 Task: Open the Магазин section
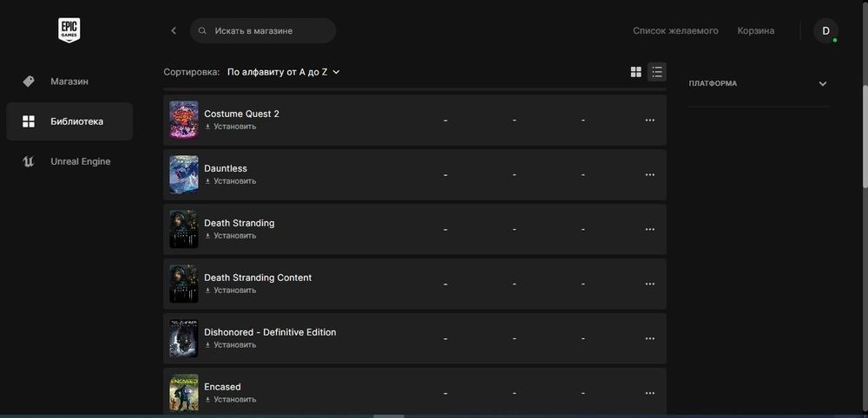coord(69,82)
